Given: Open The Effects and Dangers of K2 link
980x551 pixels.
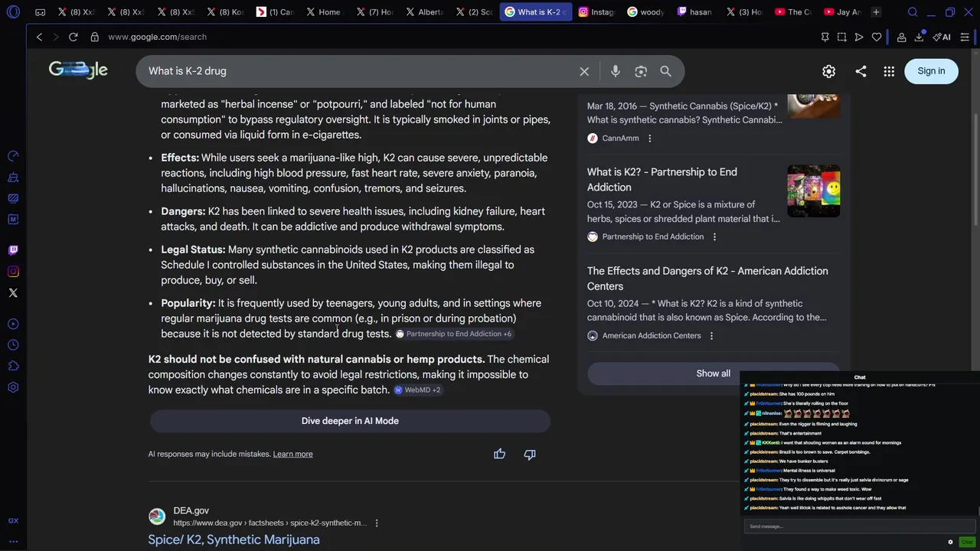Looking at the screenshot, I should (x=707, y=279).
